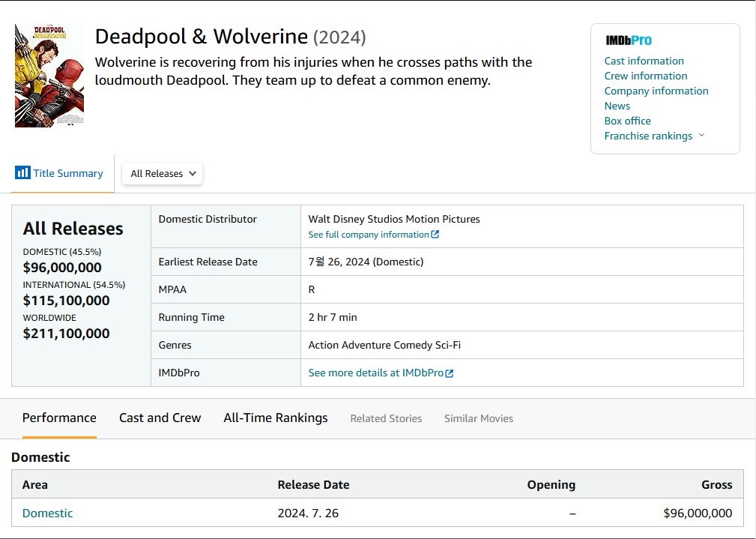756x539 pixels.
Task: Click the IMDbPro logo in sidebar
Action: (628, 40)
